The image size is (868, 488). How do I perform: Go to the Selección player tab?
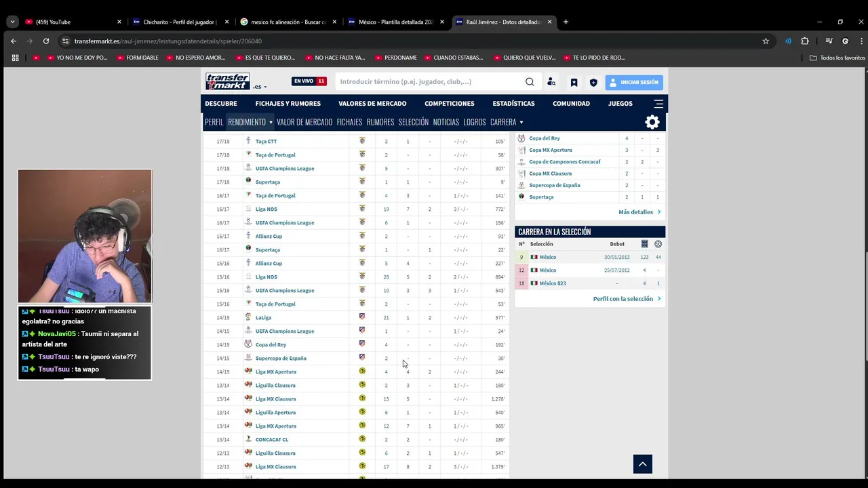(414, 122)
